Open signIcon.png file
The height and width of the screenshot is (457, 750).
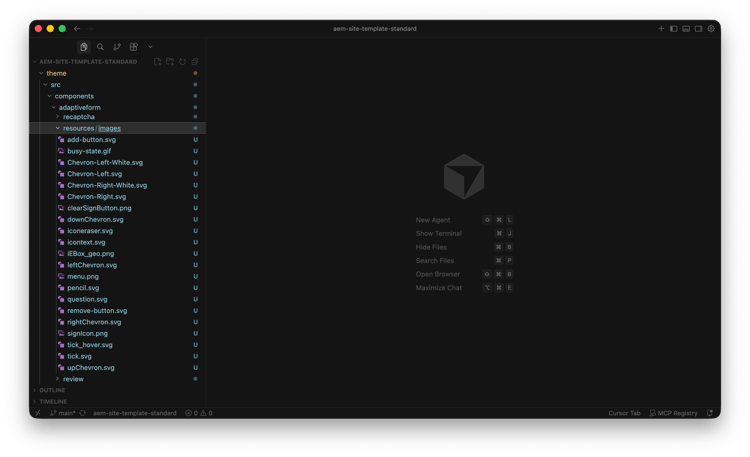(88, 334)
